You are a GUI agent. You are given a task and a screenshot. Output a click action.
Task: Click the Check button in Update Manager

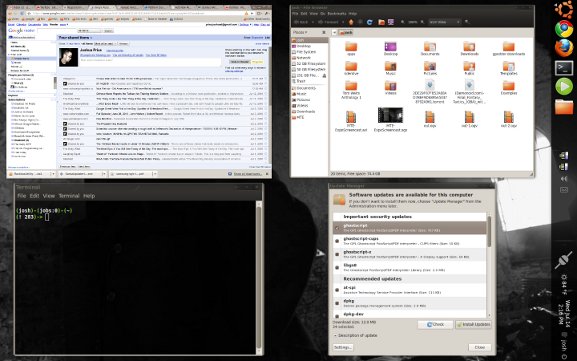435,325
